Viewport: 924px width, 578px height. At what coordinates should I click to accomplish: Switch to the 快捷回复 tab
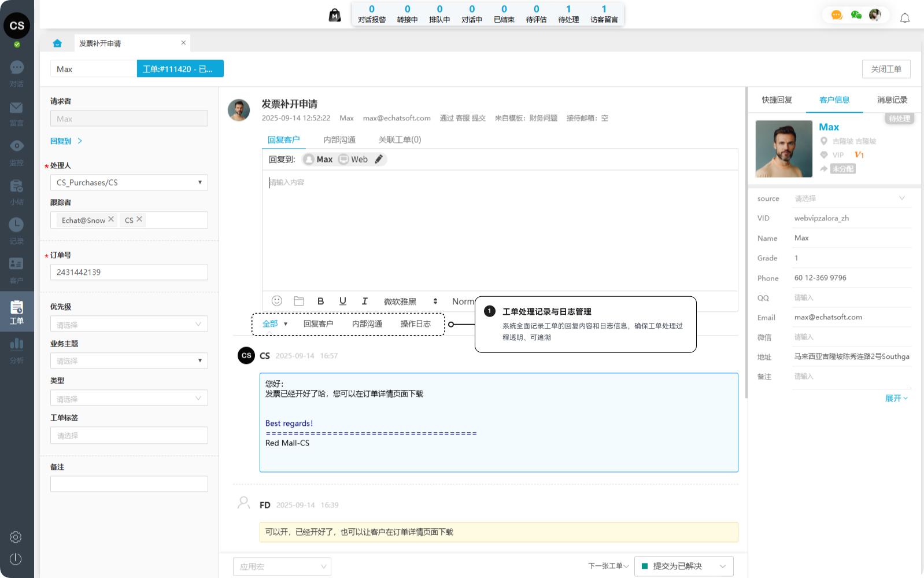coord(777,100)
